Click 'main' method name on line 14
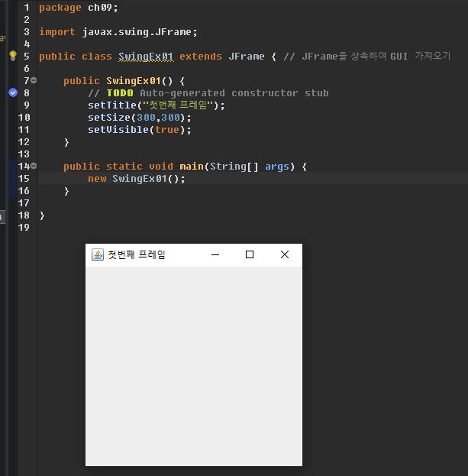 click(x=192, y=167)
